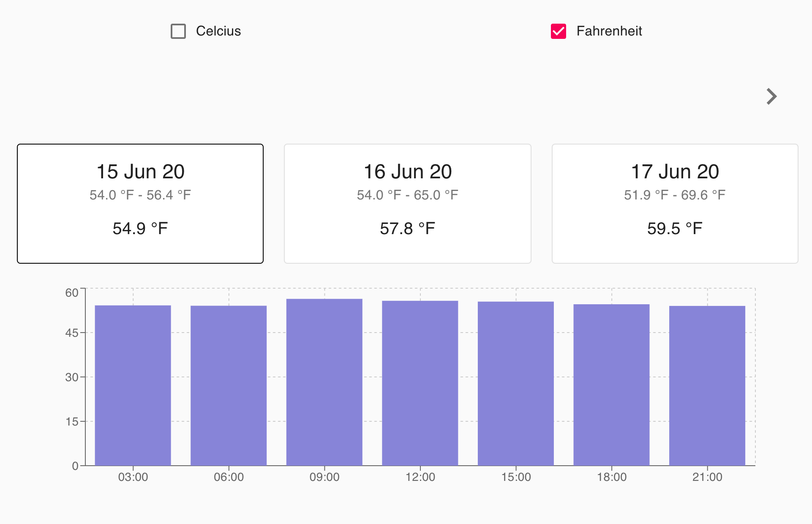Viewport: 812px width, 524px height.
Task: Select the 16 Jun 20 day card
Action: point(407,204)
